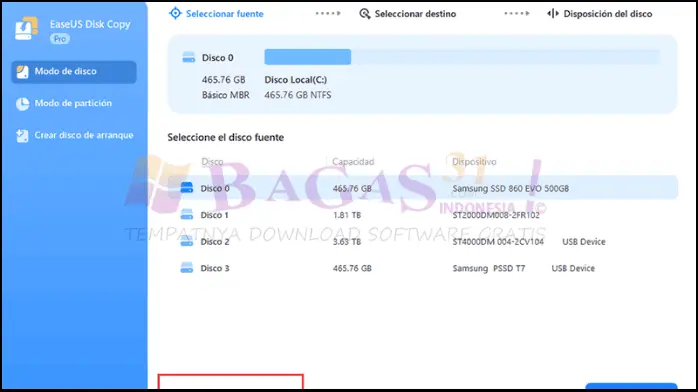The image size is (698, 392).
Task: Click the Seleccionar destino search icon
Action: (365, 14)
